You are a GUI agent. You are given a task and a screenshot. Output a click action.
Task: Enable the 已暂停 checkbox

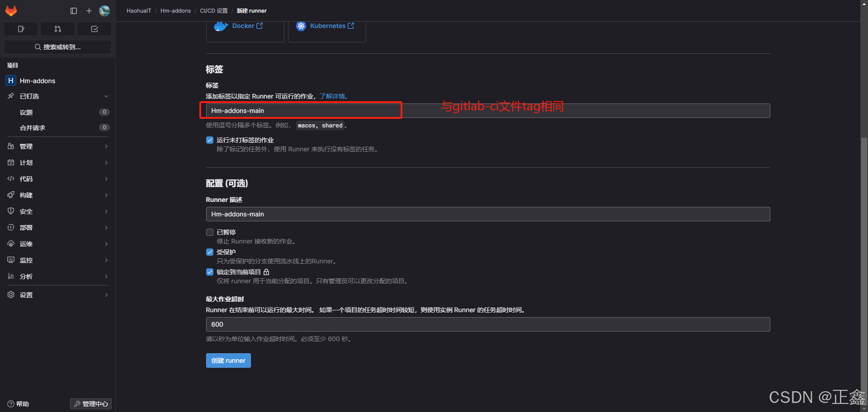pyautogui.click(x=209, y=232)
